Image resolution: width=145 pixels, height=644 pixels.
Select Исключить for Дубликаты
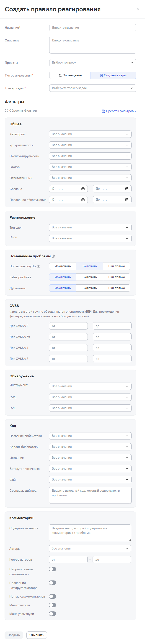pyautogui.click(x=63, y=288)
